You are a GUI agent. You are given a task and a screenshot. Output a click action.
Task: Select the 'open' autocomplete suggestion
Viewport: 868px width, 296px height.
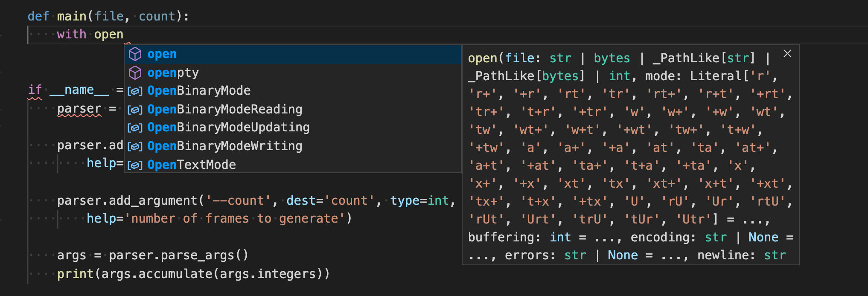(x=293, y=54)
